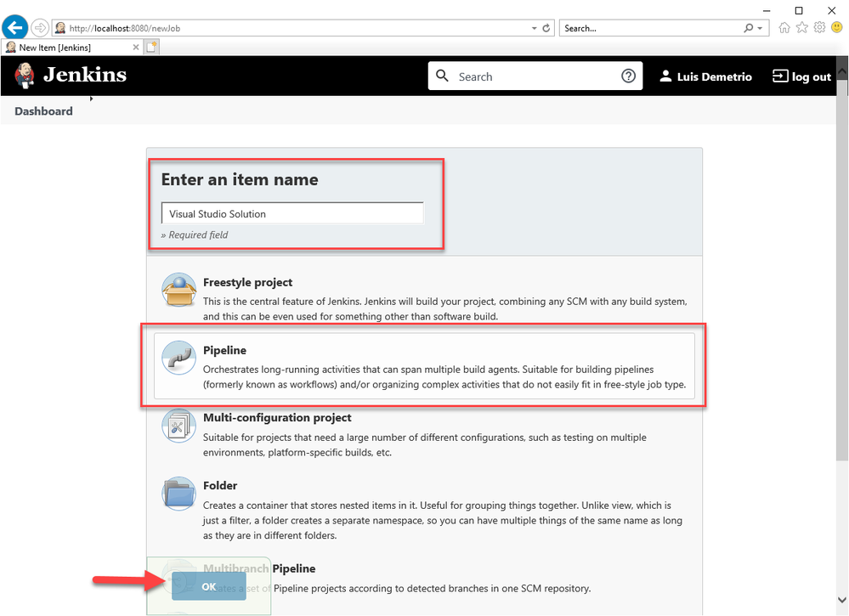Click the Jenkins butler logo
The height and width of the screenshot is (616, 849).
point(25,76)
